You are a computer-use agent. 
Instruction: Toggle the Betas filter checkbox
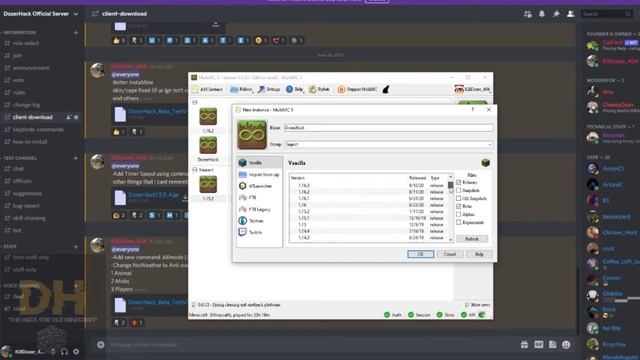coord(459,206)
